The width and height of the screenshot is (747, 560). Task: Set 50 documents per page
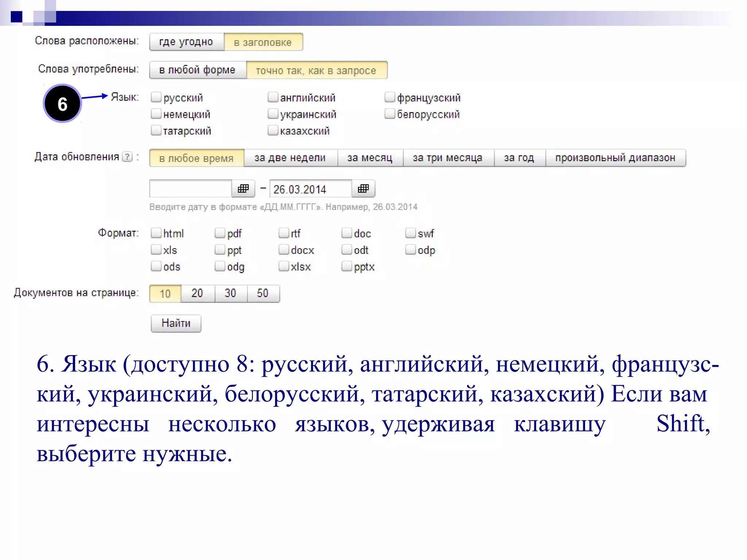263,293
